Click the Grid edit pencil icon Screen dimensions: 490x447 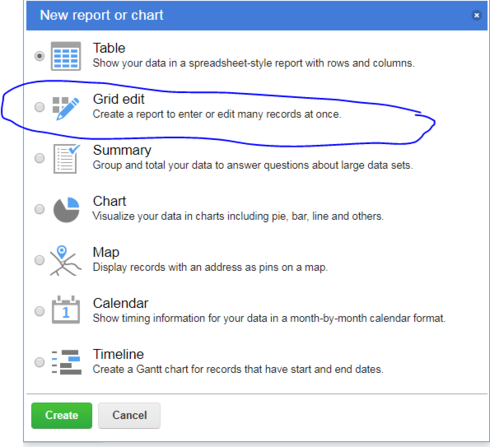coord(66,108)
